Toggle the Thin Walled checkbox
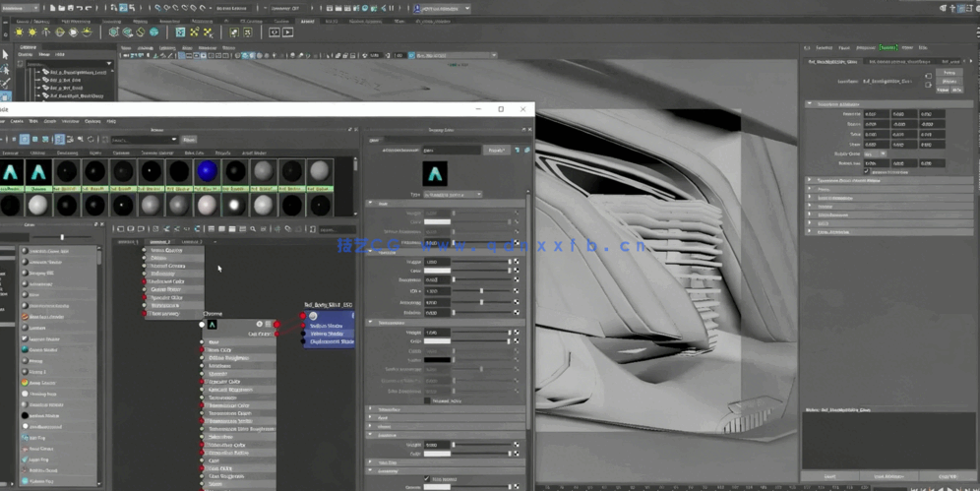 [x=427, y=479]
